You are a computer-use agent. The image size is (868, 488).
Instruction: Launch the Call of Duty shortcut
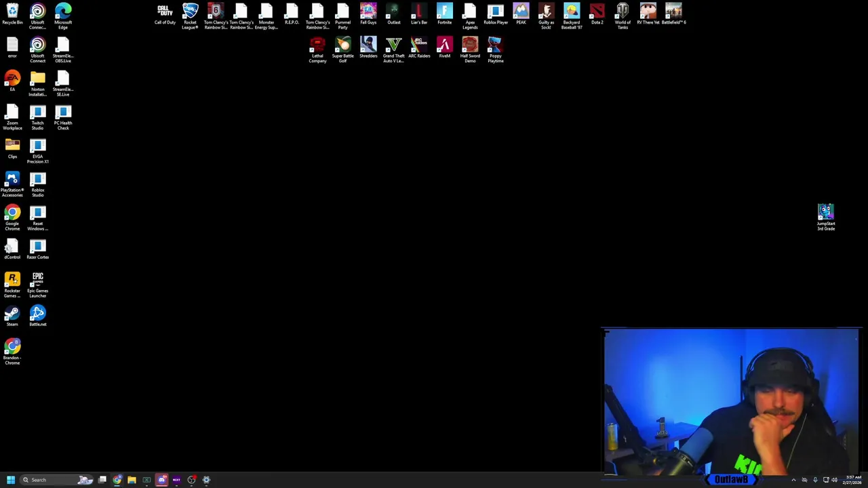coord(165,15)
